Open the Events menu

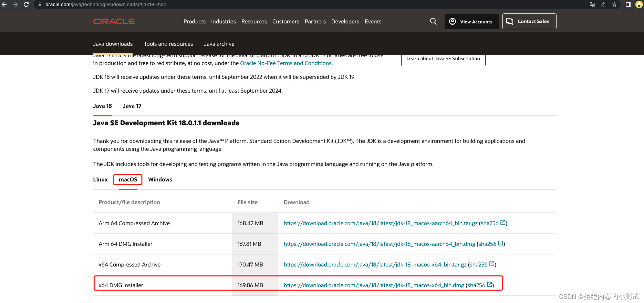[373, 21]
